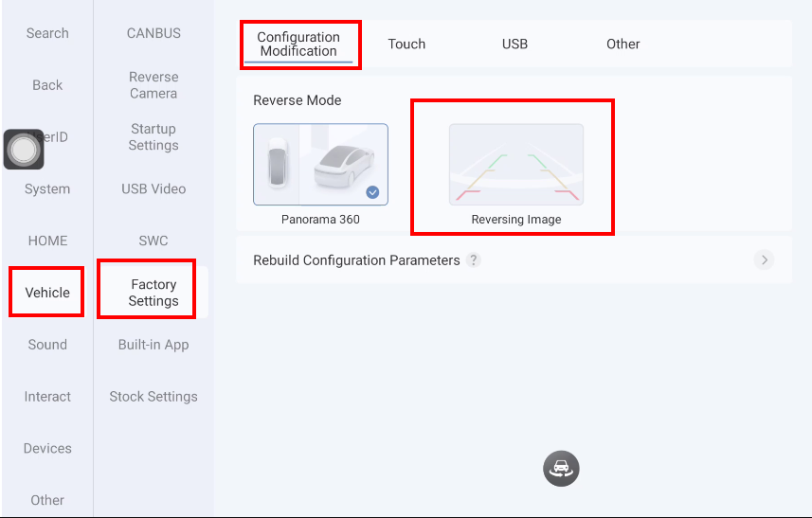Select Panorama 360 reverse mode
The image size is (812, 518).
[x=320, y=165]
